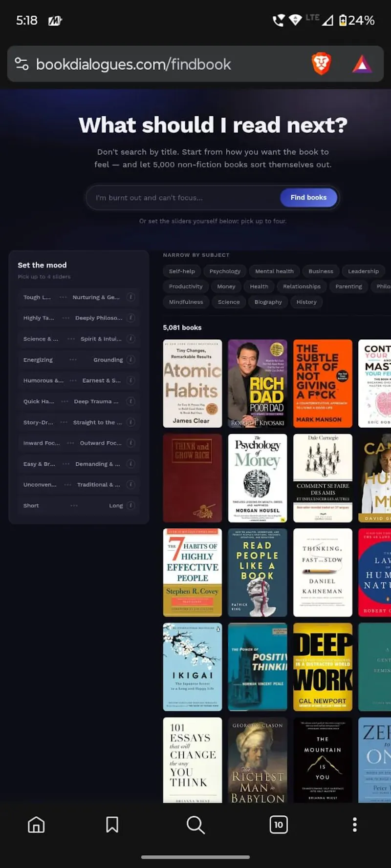Tap the battery 24% status indicator

coord(357,21)
